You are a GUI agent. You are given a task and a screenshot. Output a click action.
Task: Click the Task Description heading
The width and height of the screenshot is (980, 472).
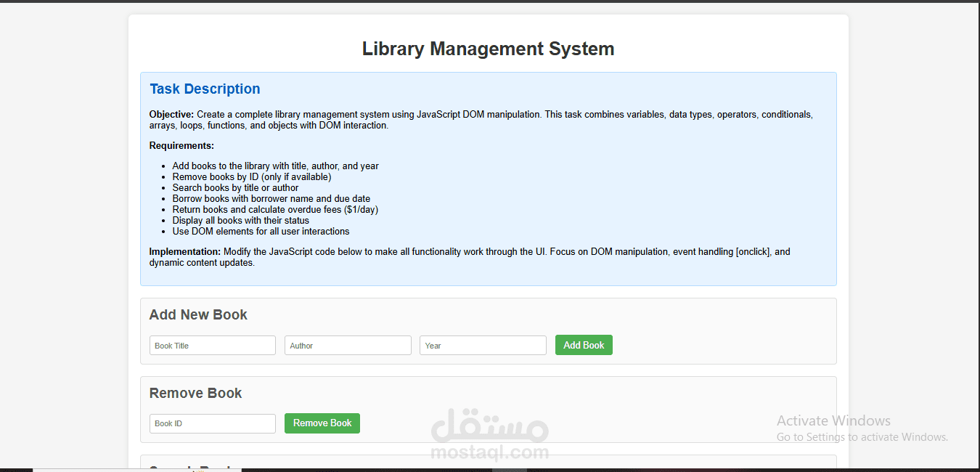205,89
